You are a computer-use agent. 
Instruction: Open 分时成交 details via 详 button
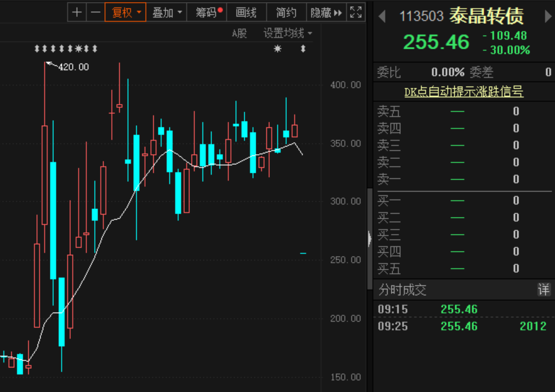click(x=544, y=290)
